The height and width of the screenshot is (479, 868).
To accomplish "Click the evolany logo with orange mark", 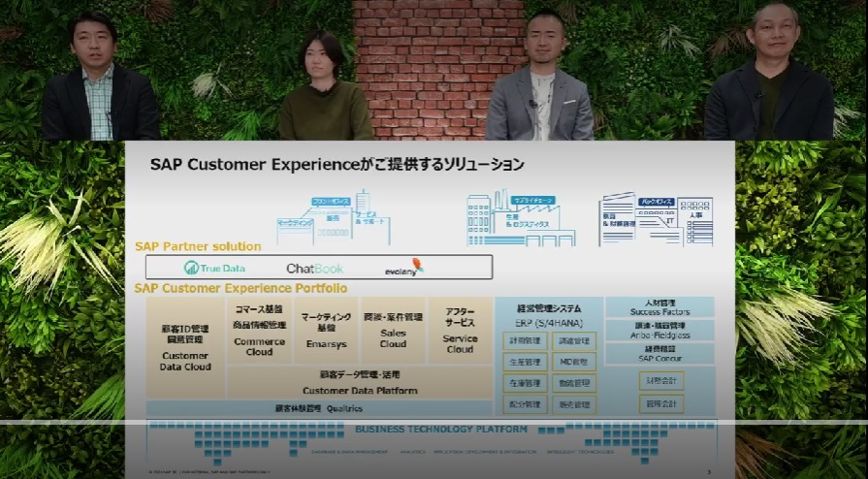I will pyautogui.click(x=404, y=268).
